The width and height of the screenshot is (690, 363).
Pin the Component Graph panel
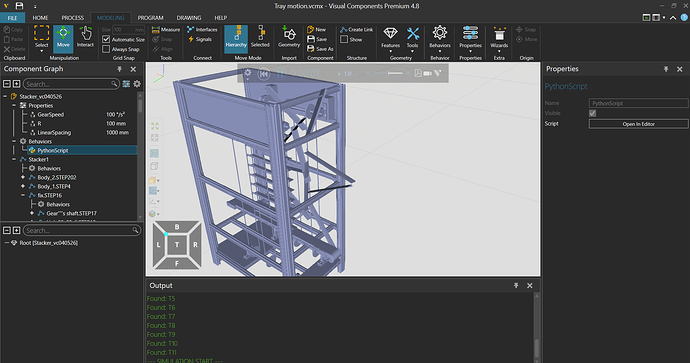[x=119, y=69]
